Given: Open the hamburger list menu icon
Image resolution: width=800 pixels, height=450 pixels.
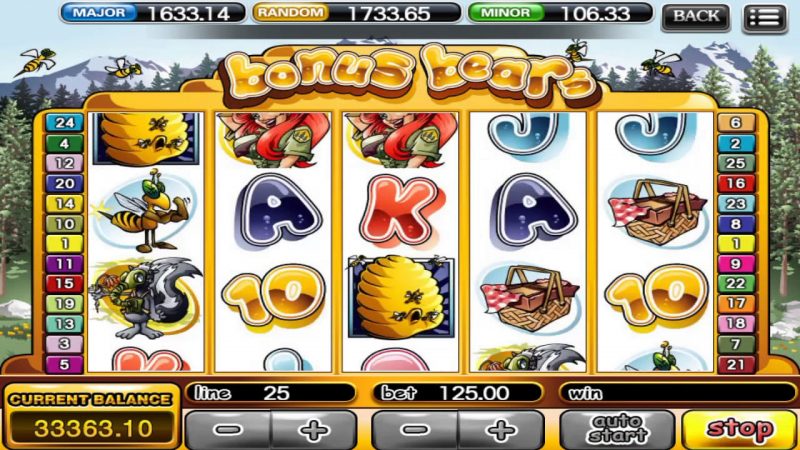Looking at the screenshot, I should coord(765,18).
